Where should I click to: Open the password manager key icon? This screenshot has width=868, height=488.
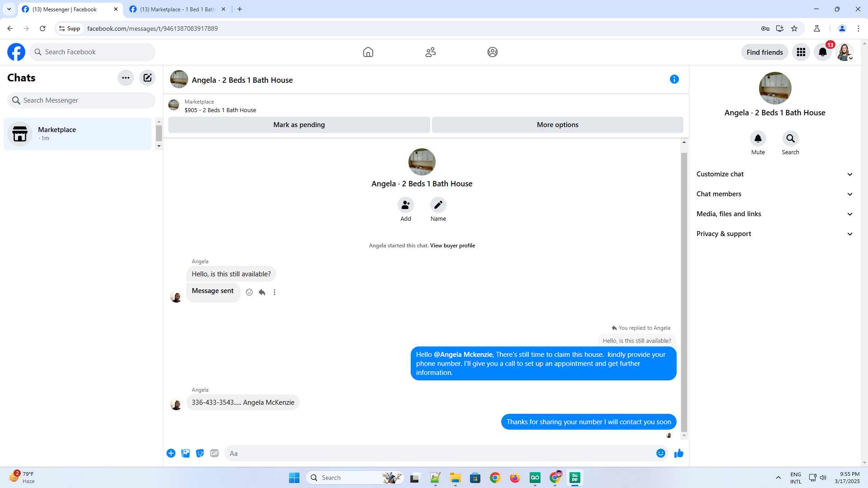[x=765, y=28]
